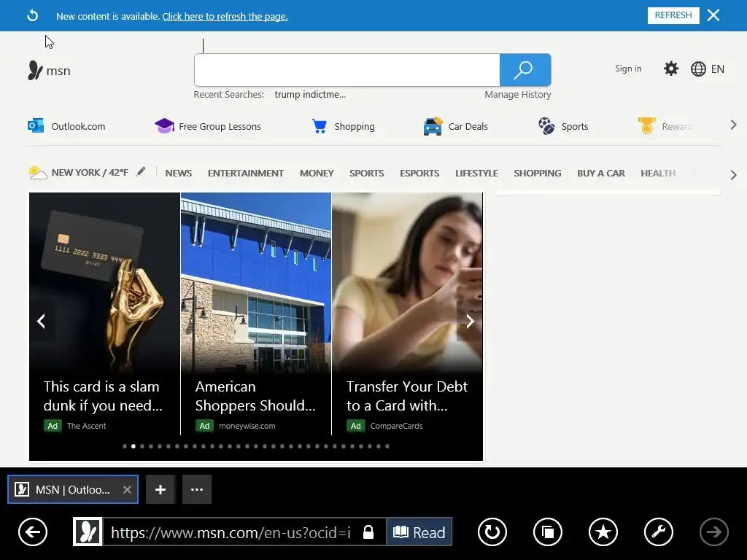Viewport: 747px width, 560px height.
Task: Show next carousel slide
Action: pyautogui.click(x=470, y=321)
